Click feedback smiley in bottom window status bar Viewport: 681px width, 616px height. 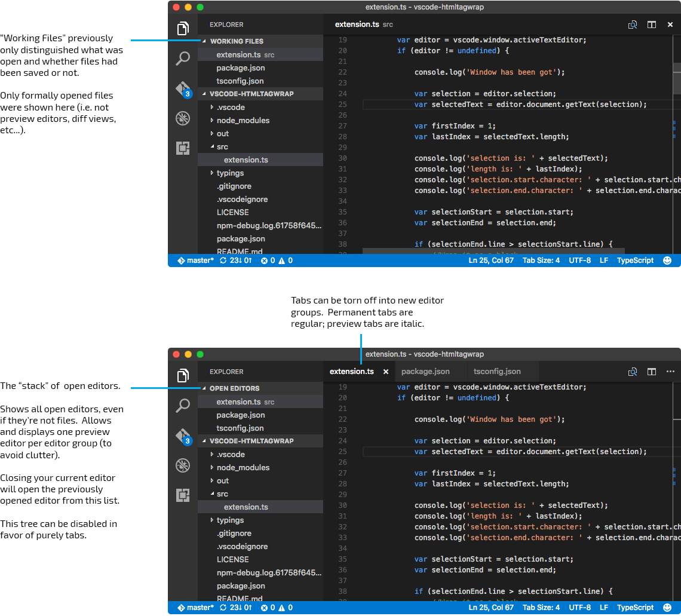[x=667, y=608]
